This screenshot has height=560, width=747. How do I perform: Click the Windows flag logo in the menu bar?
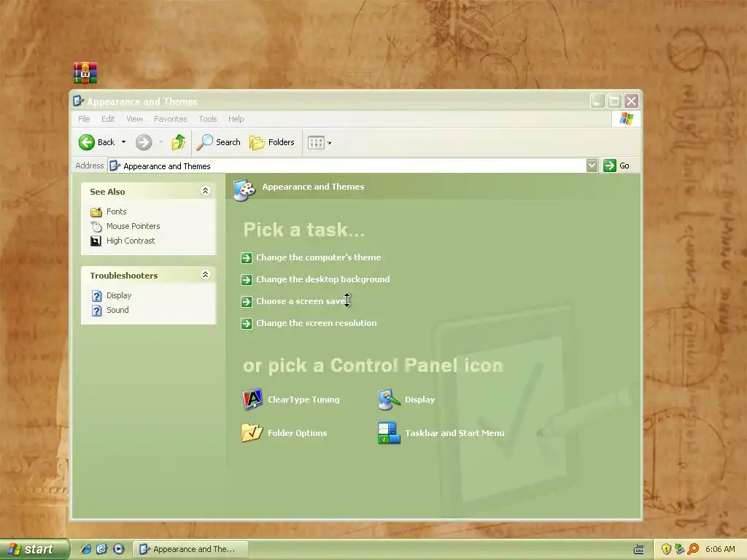[626, 119]
